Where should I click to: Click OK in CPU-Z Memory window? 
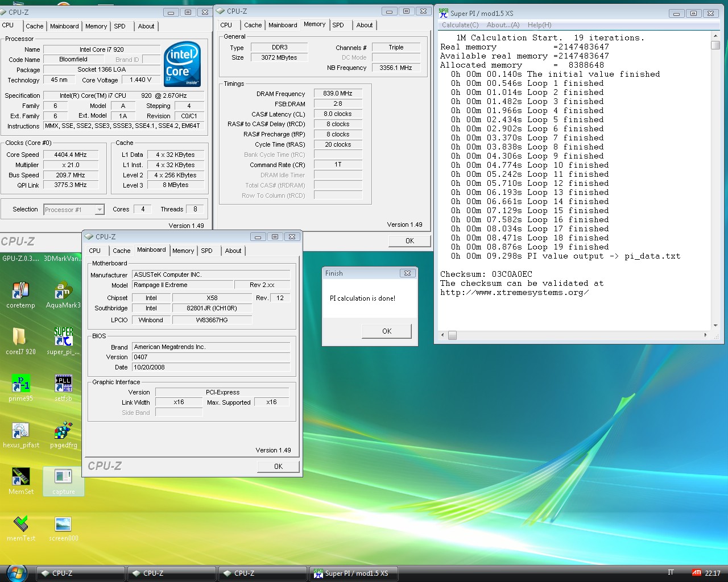coord(409,241)
